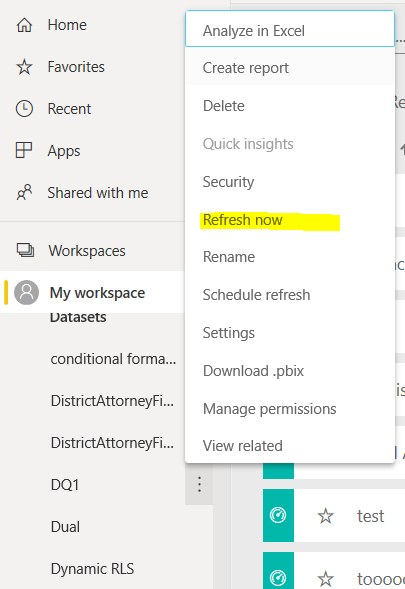Click the Apps grid icon

point(24,150)
